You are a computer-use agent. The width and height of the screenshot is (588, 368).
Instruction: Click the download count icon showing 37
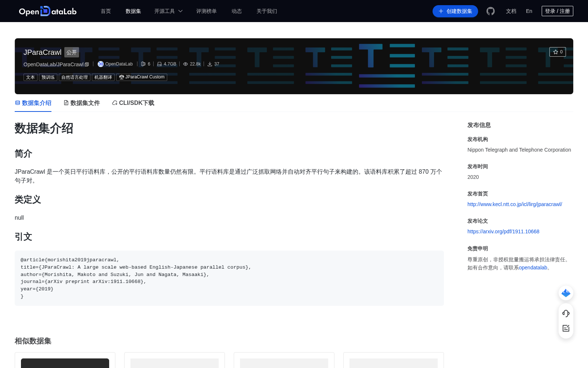click(210, 64)
